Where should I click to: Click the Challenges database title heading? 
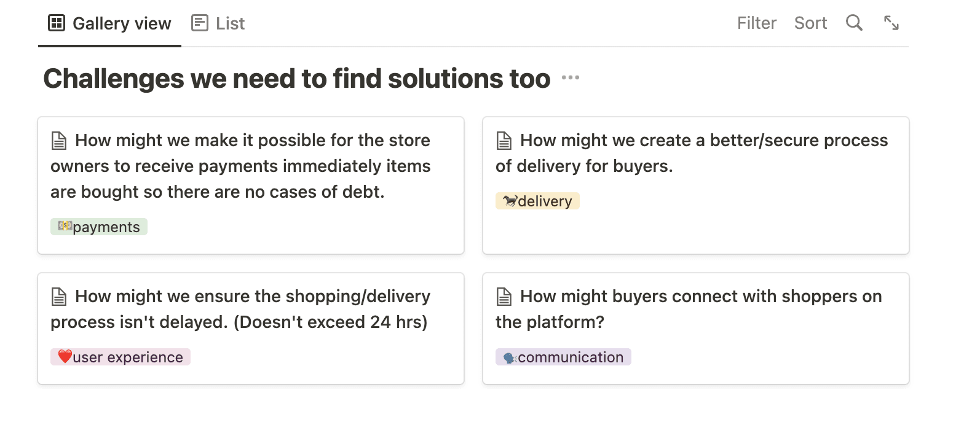click(296, 79)
